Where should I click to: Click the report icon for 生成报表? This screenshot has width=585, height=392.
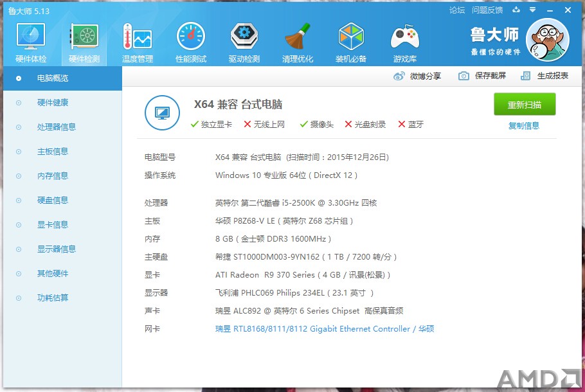click(525, 76)
